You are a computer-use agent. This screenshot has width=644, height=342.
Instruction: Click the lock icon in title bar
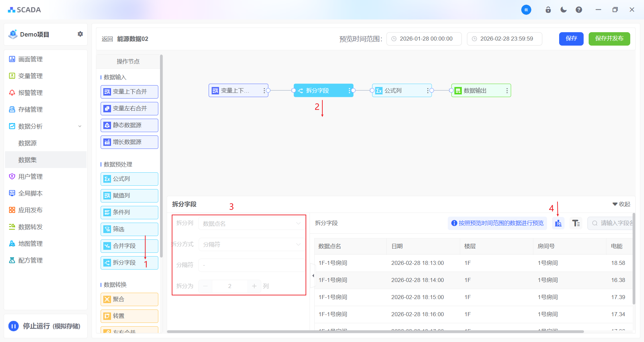548,10
